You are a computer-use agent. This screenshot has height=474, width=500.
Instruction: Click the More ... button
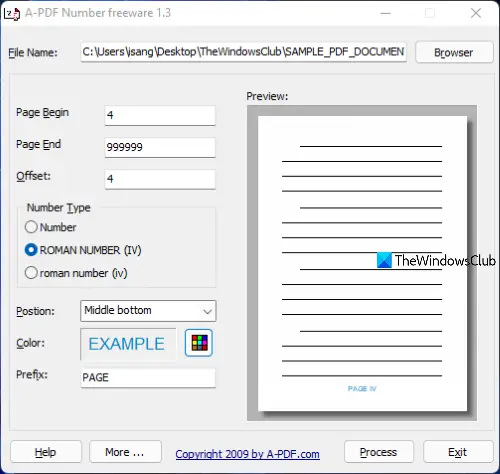point(125,452)
